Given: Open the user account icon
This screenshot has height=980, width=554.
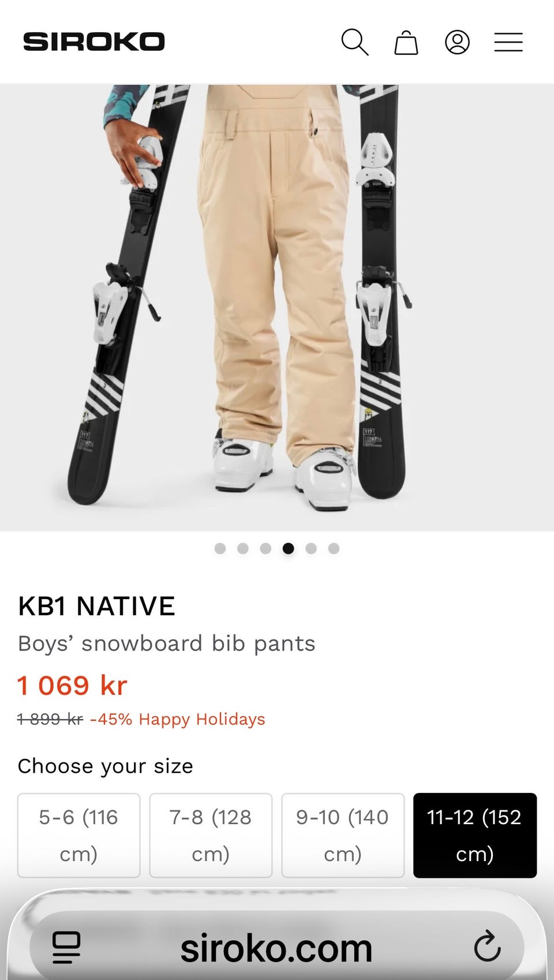Looking at the screenshot, I should (x=457, y=42).
